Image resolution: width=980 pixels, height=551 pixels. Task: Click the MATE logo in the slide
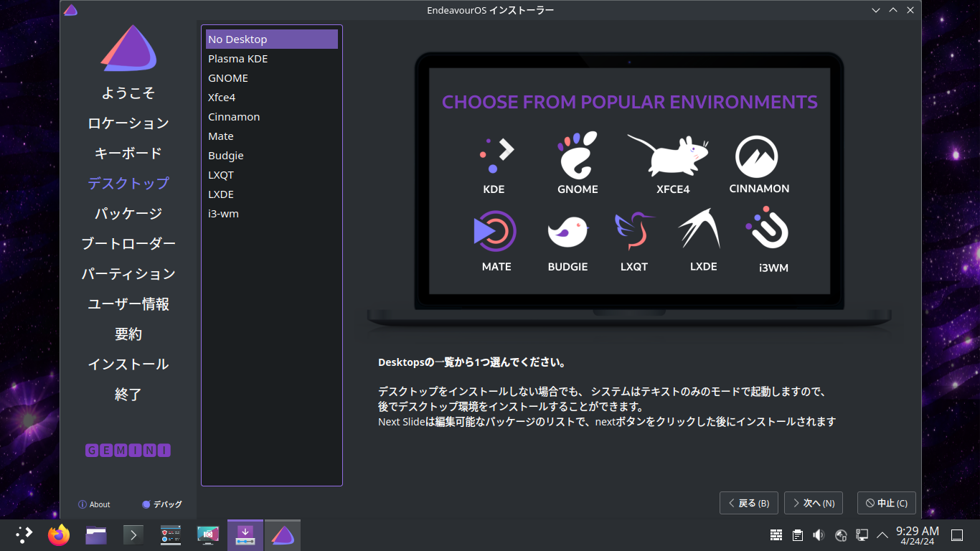(x=495, y=232)
